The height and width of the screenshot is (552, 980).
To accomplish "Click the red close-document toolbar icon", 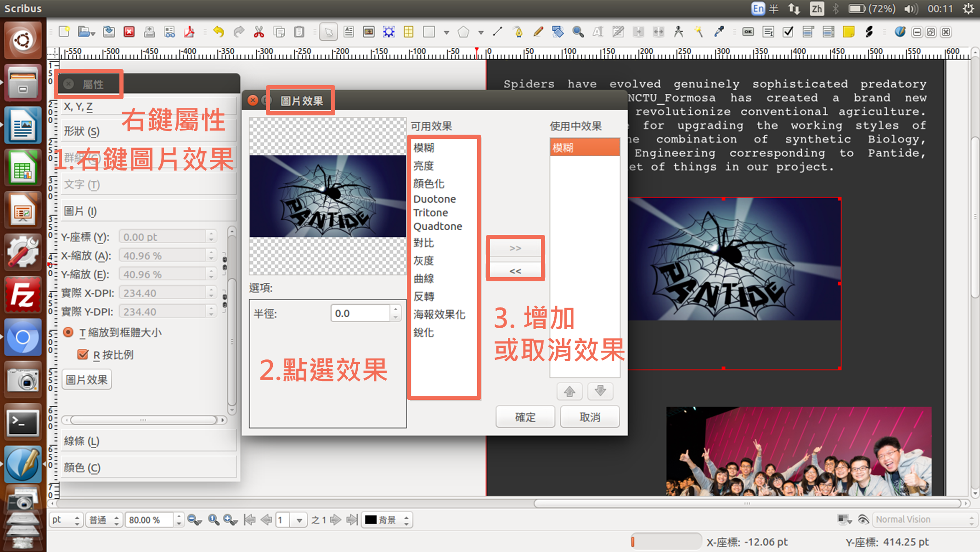I will (129, 32).
